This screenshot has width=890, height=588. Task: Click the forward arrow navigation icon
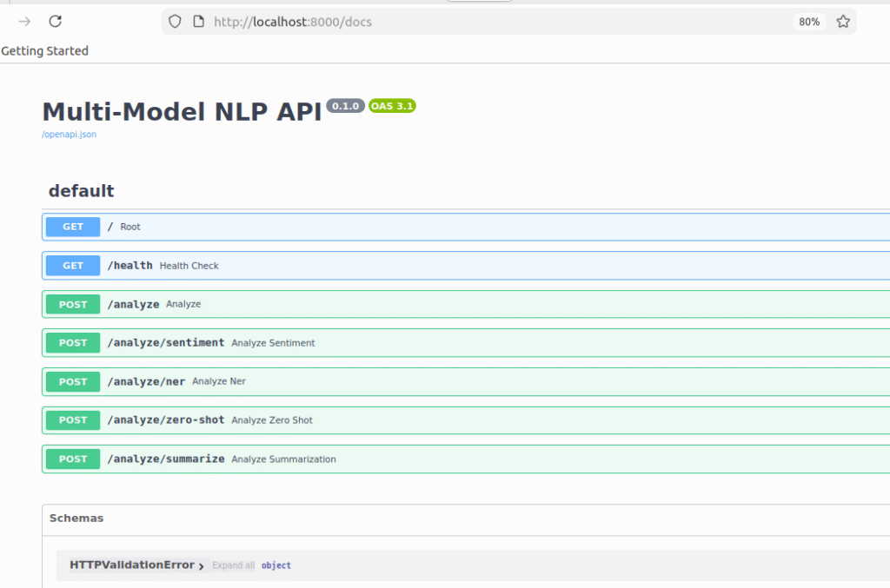pos(24,22)
